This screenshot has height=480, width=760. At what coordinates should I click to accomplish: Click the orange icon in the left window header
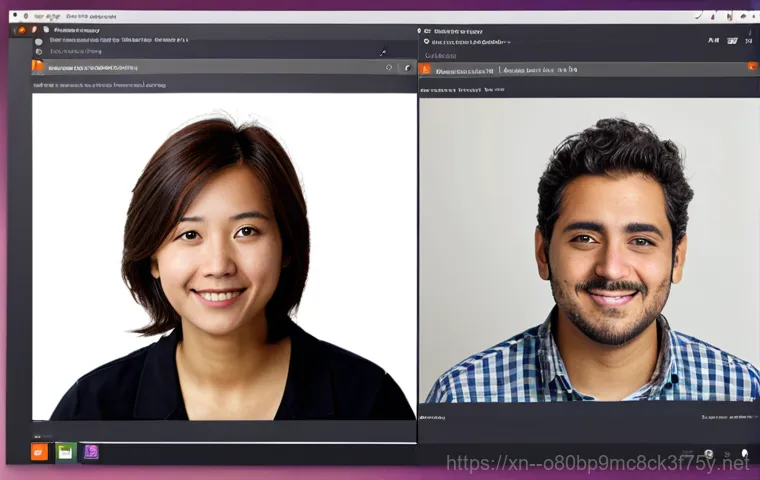tap(38, 67)
